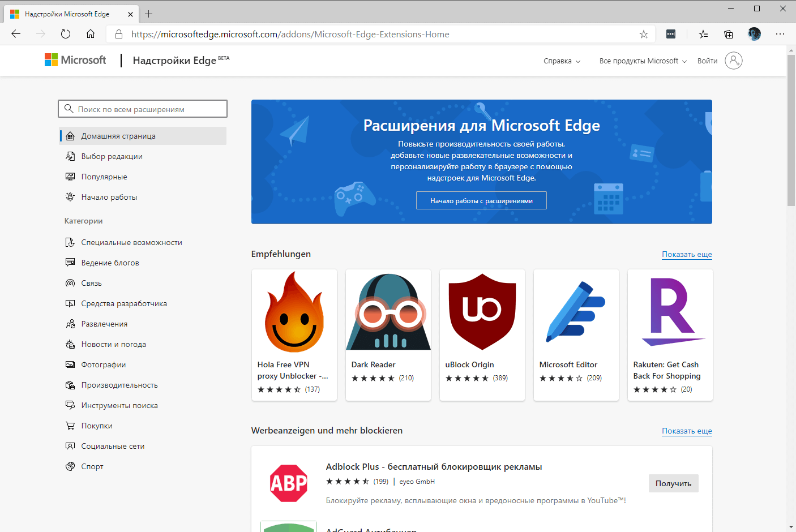
Task: Add page to favorites star icon
Action: [644, 35]
